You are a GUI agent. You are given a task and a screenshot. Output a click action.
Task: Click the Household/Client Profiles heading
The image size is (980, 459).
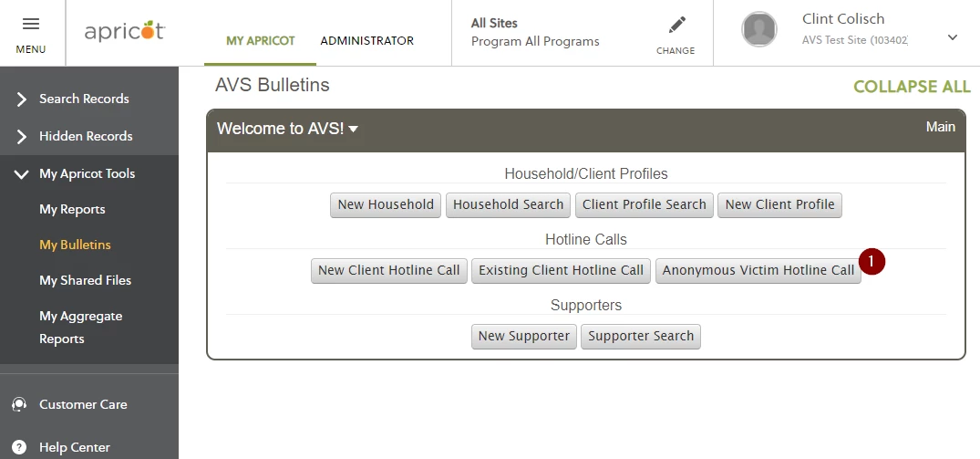coord(585,174)
